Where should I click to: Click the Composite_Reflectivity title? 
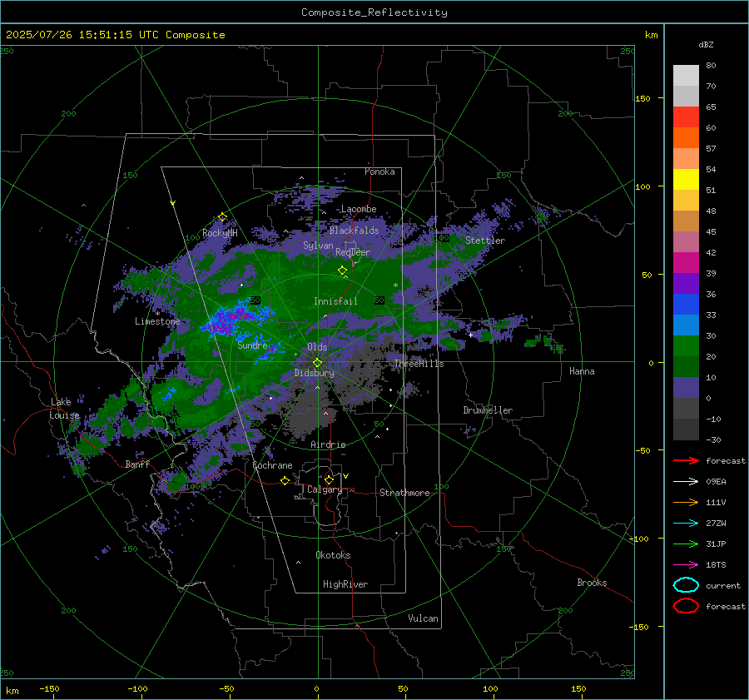374,12
